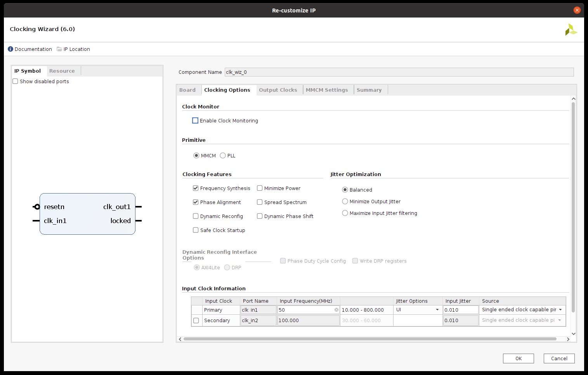This screenshot has height=375, width=588.
Task: Click the Source column header
Action: tap(522, 301)
